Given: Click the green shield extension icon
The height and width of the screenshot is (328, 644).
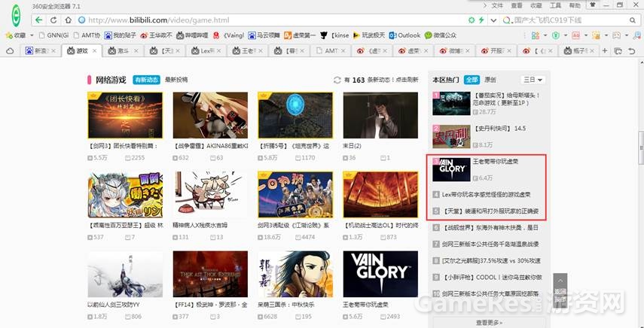Looking at the screenshot, I should (x=556, y=35).
